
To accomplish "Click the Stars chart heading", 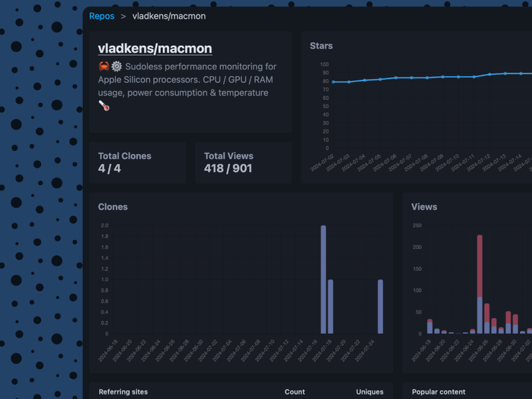I will point(321,46).
